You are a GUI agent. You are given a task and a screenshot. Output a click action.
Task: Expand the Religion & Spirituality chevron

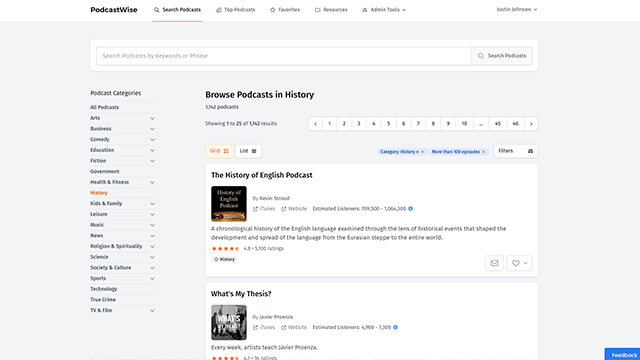coord(152,247)
